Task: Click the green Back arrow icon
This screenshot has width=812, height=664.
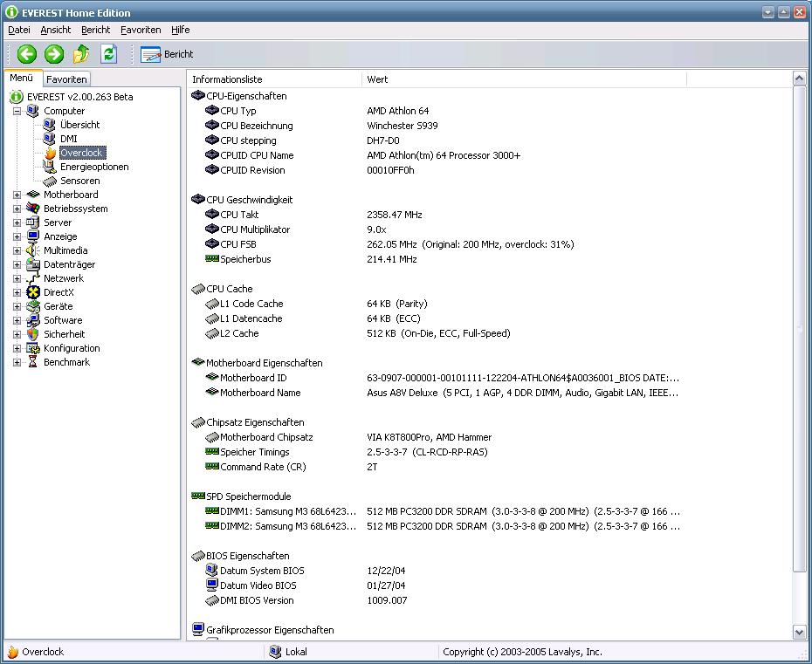Action: pyautogui.click(x=27, y=54)
